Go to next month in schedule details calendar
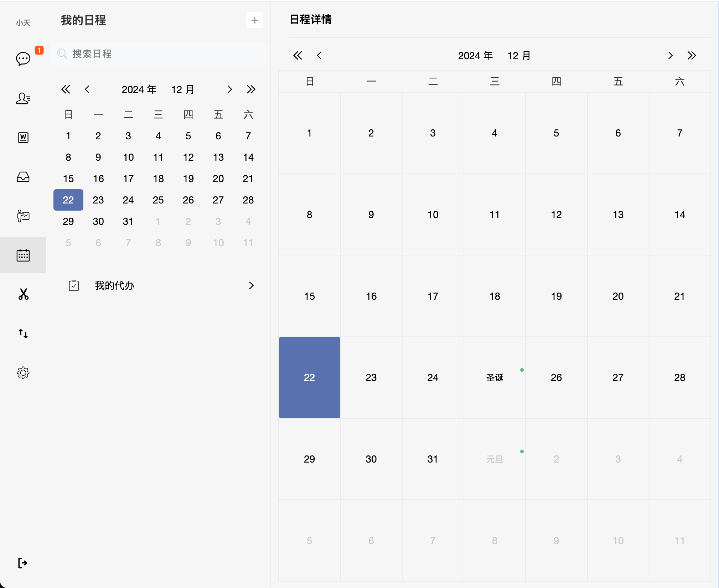The width and height of the screenshot is (719, 588). (670, 56)
